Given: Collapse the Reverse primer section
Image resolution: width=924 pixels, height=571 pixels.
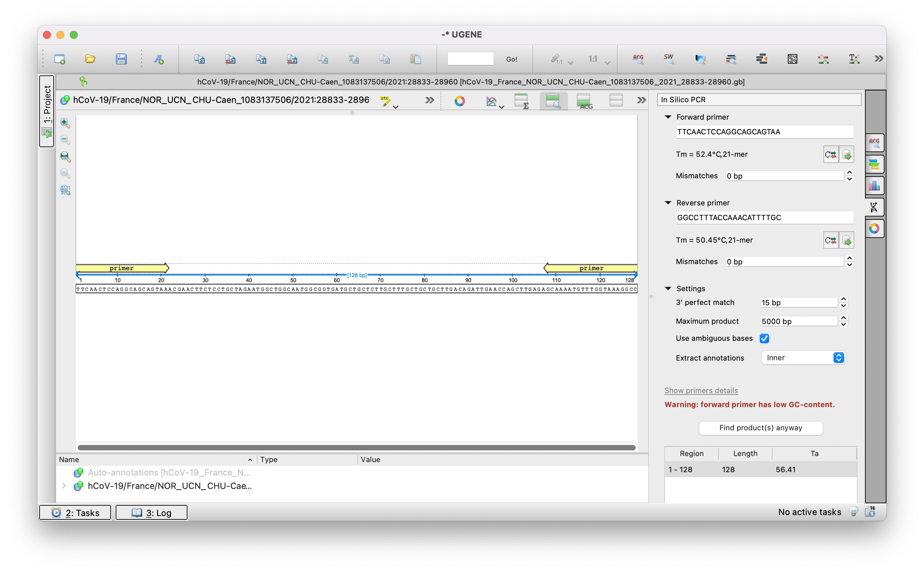Looking at the screenshot, I should 668,203.
